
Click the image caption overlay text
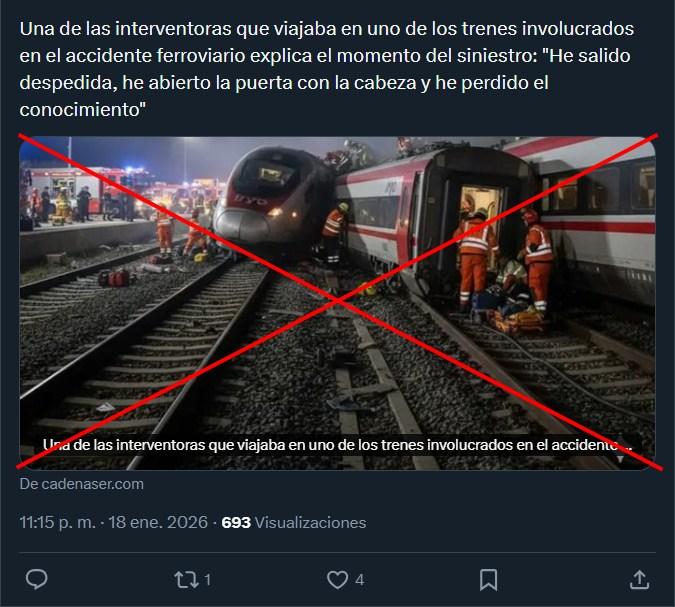point(338,445)
